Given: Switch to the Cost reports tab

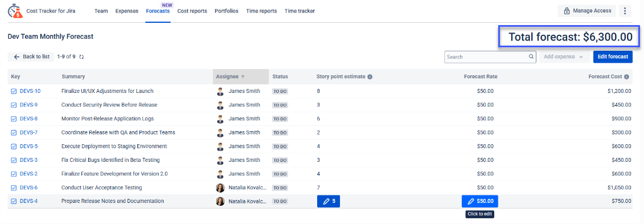Looking at the screenshot, I should 192,11.
